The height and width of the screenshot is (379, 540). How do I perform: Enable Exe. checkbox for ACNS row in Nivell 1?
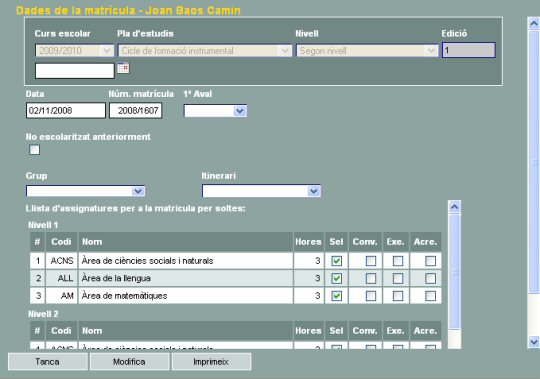tap(398, 261)
